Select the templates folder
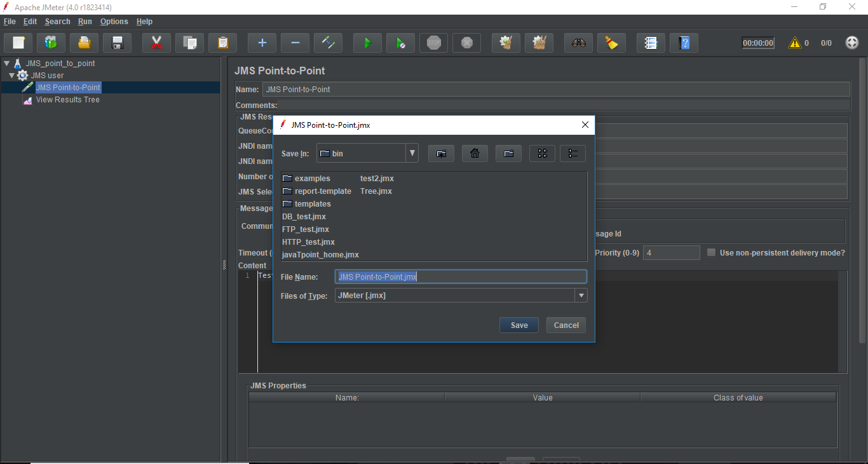Image resolution: width=868 pixels, height=464 pixels. pyautogui.click(x=306, y=204)
